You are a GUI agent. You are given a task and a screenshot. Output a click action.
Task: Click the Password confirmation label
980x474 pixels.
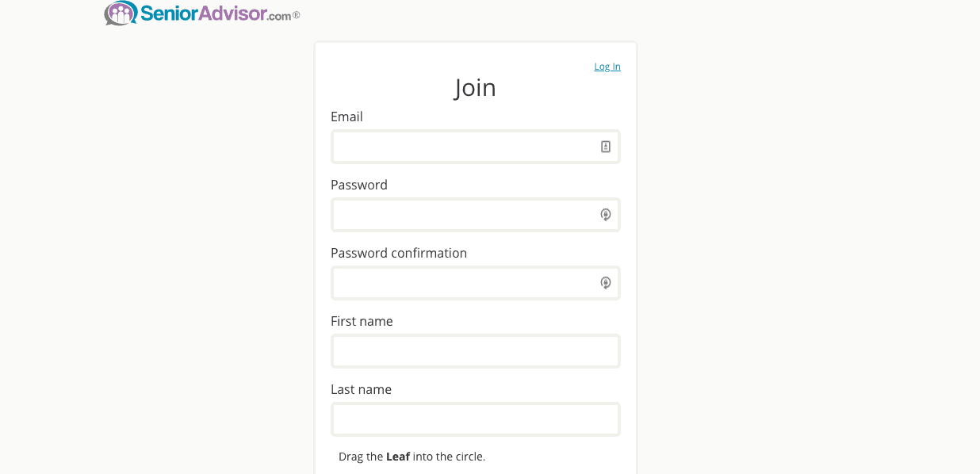coord(399,253)
